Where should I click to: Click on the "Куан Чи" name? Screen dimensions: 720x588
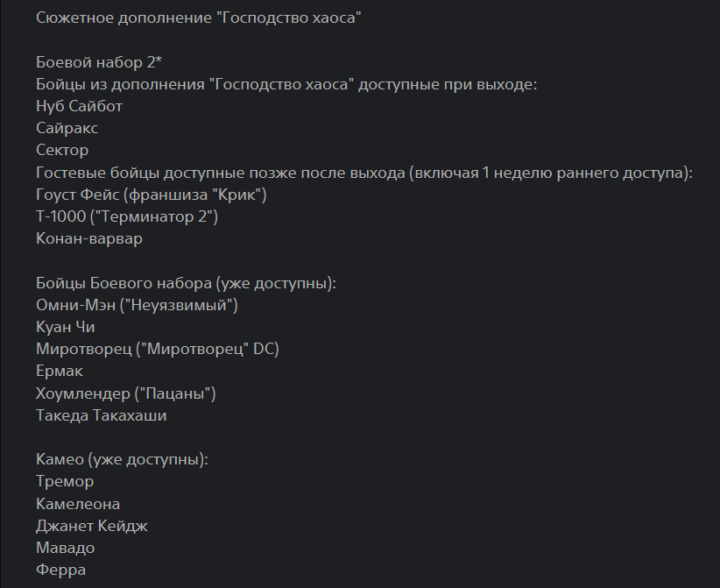(x=66, y=327)
